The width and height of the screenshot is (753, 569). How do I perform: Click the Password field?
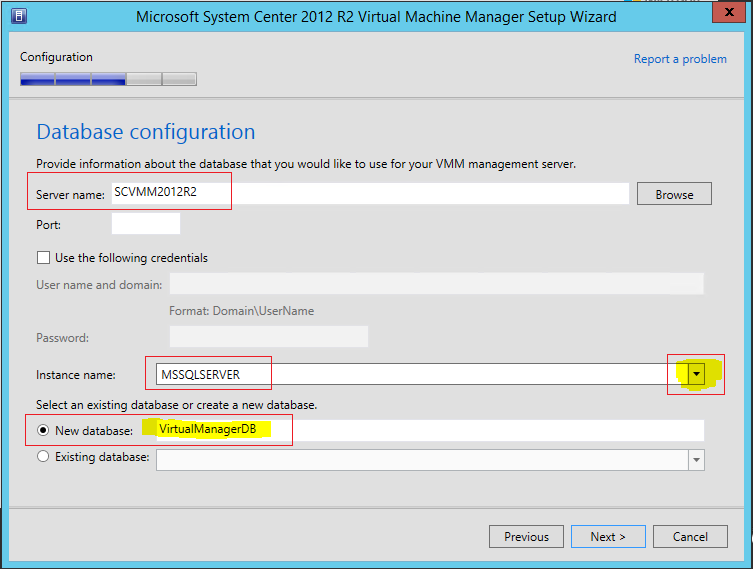point(269,337)
